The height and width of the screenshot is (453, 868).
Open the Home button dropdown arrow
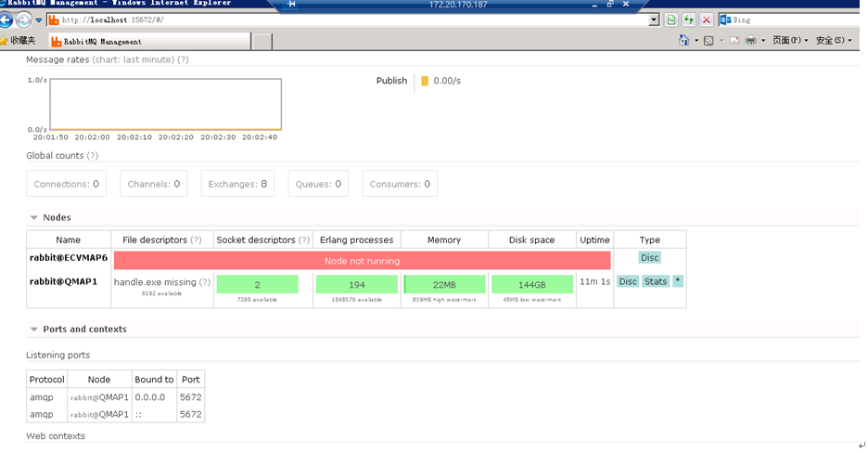coord(696,41)
